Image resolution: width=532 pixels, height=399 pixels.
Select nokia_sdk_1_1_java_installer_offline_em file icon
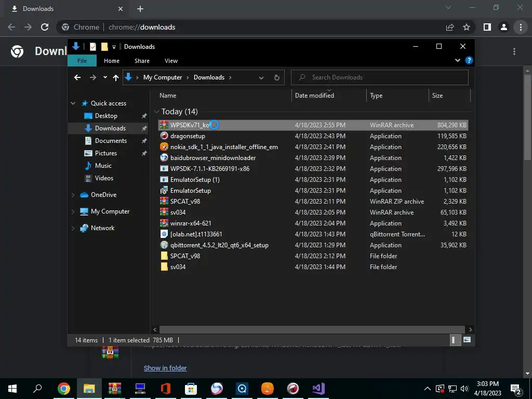click(x=164, y=147)
